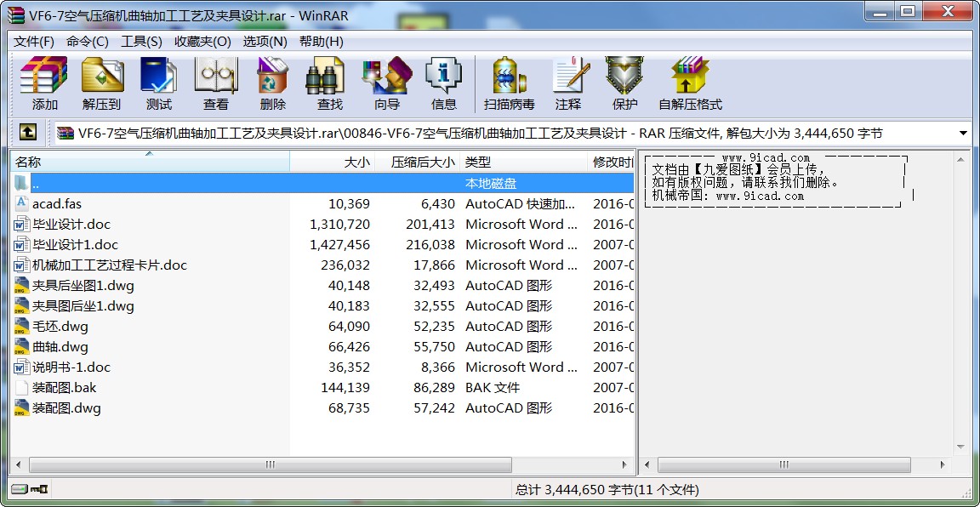Click parent folder icon in '..' row
The image size is (980, 507).
(x=22, y=183)
